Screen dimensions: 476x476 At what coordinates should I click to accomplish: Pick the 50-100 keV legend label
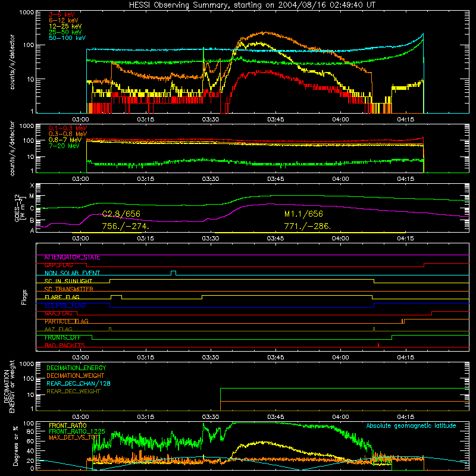[x=67, y=38]
